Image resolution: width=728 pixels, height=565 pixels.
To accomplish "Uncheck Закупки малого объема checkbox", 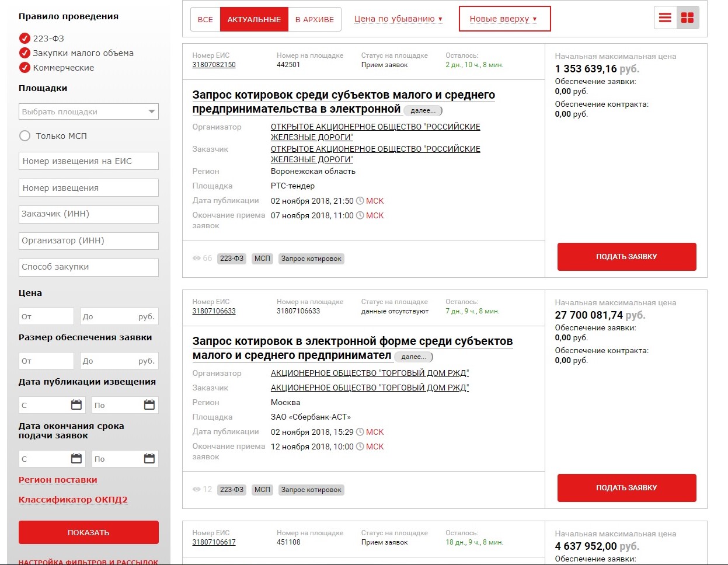I will point(25,53).
